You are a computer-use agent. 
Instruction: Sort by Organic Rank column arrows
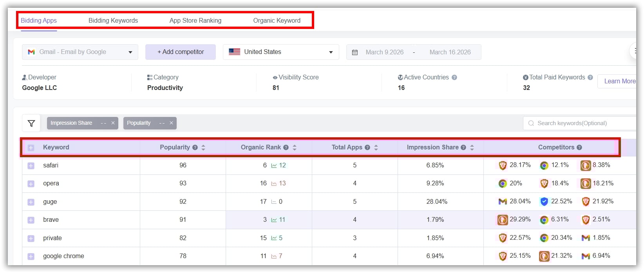295,147
